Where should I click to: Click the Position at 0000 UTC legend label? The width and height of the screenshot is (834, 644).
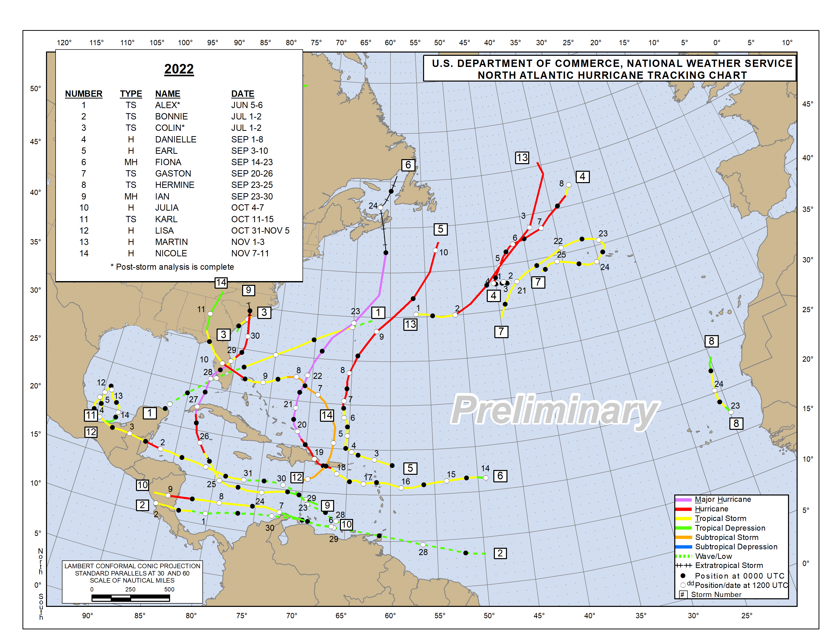(x=740, y=576)
